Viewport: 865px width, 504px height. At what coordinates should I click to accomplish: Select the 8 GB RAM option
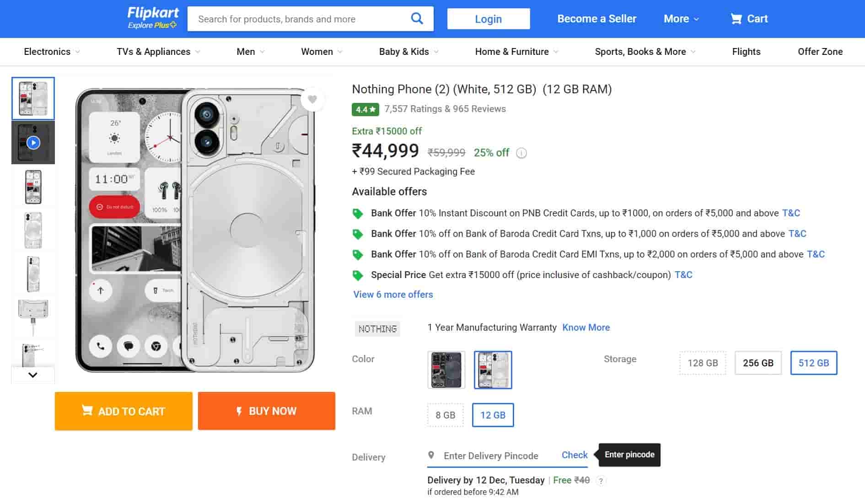click(445, 415)
